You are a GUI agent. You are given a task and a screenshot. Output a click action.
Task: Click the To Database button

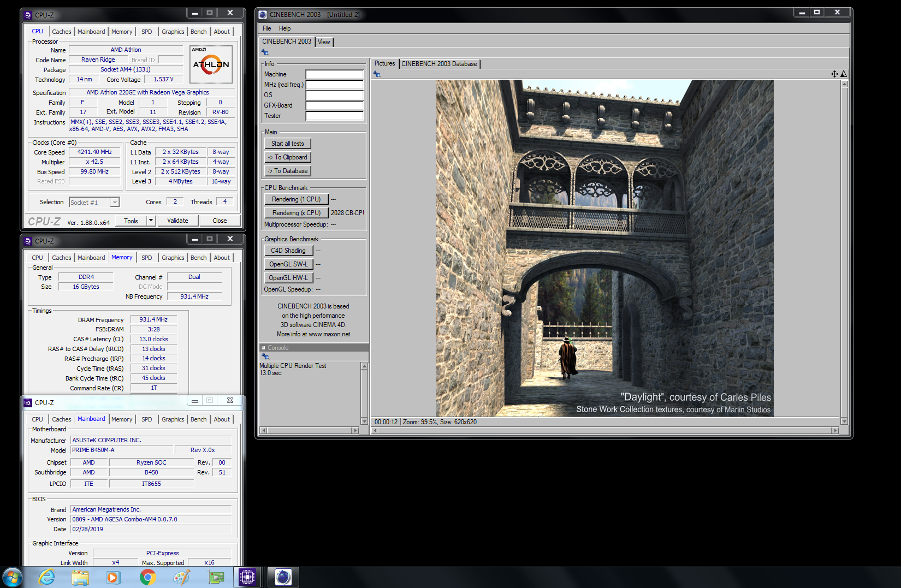click(288, 171)
